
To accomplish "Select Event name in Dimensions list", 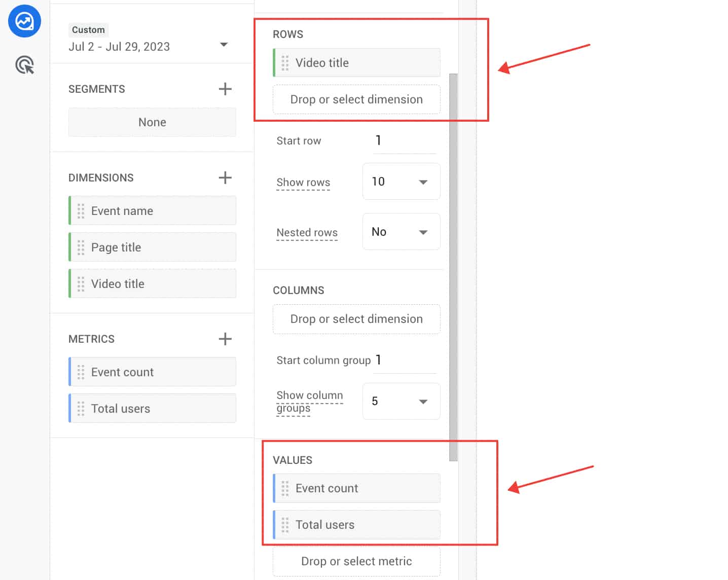I will pyautogui.click(x=152, y=211).
